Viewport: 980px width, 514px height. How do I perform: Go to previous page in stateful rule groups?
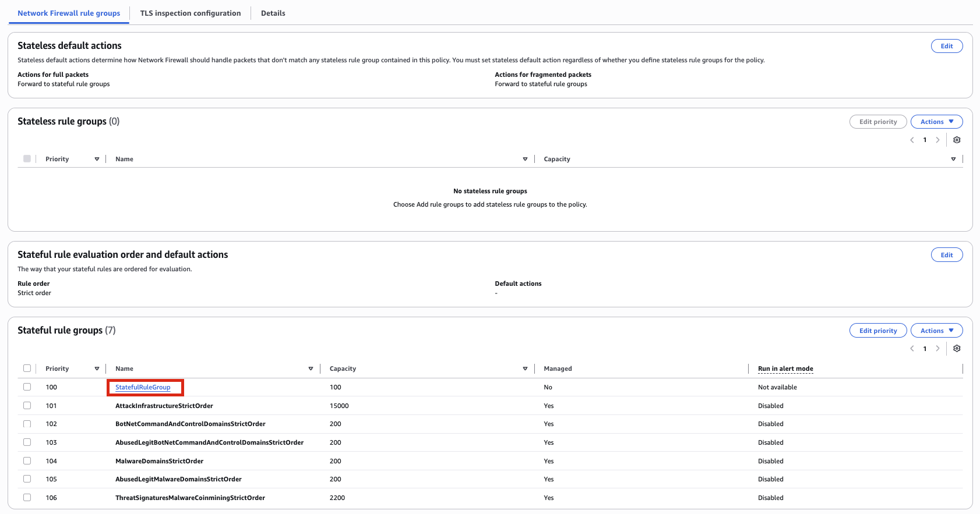click(912, 349)
